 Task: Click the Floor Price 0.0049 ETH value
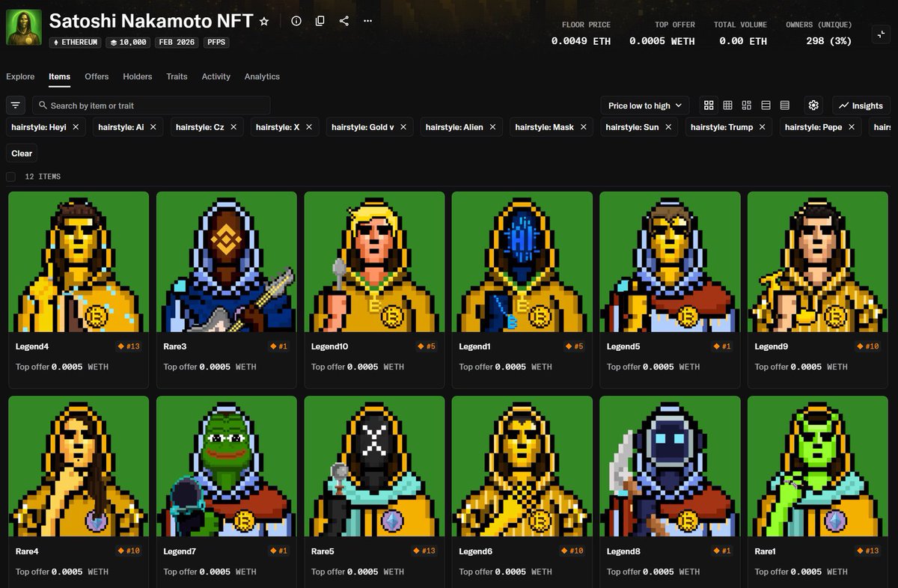pos(581,41)
